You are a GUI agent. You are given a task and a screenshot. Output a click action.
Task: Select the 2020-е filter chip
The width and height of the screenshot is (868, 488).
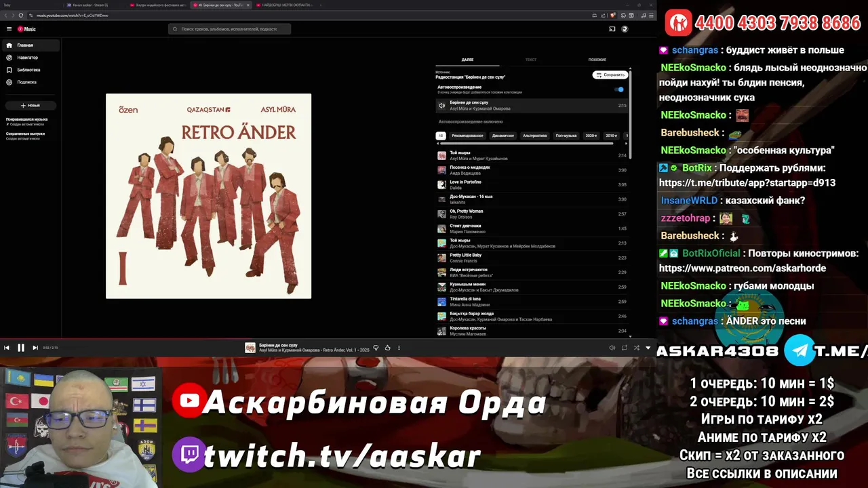(591, 136)
